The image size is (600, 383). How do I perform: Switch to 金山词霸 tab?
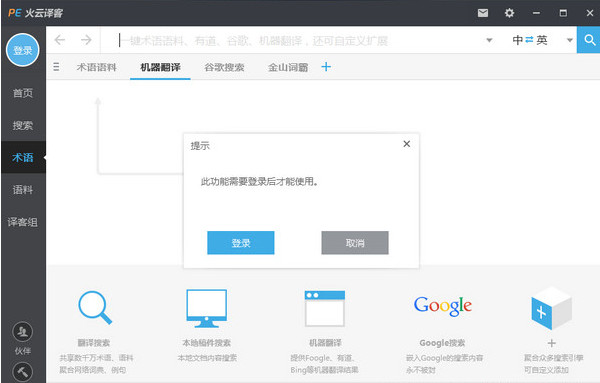click(x=288, y=67)
